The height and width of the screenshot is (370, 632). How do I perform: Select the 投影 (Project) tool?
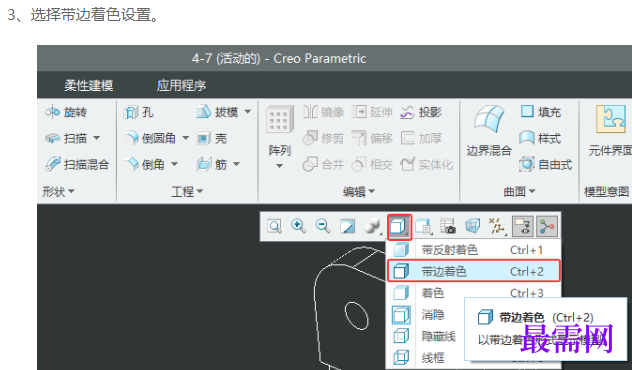(x=421, y=112)
